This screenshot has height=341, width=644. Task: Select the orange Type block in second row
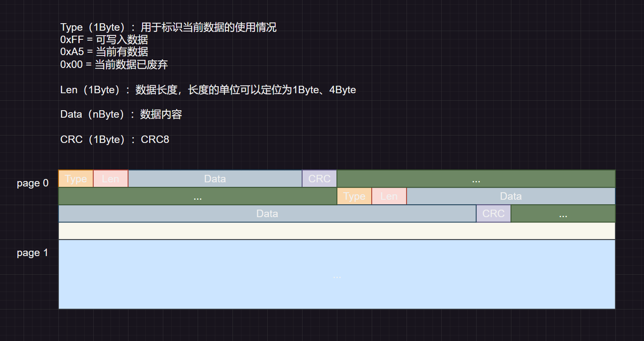coord(354,196)
